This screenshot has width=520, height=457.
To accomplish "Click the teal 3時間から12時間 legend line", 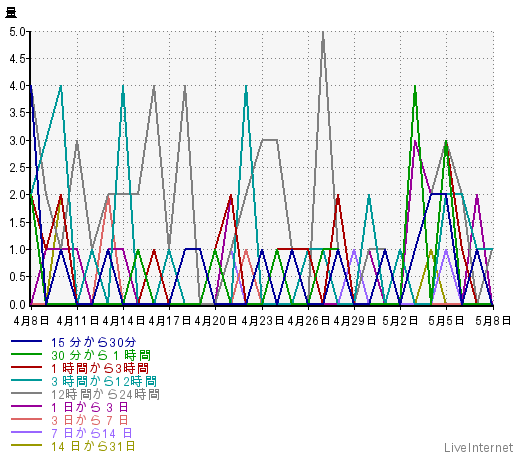I will coord(26,380).
